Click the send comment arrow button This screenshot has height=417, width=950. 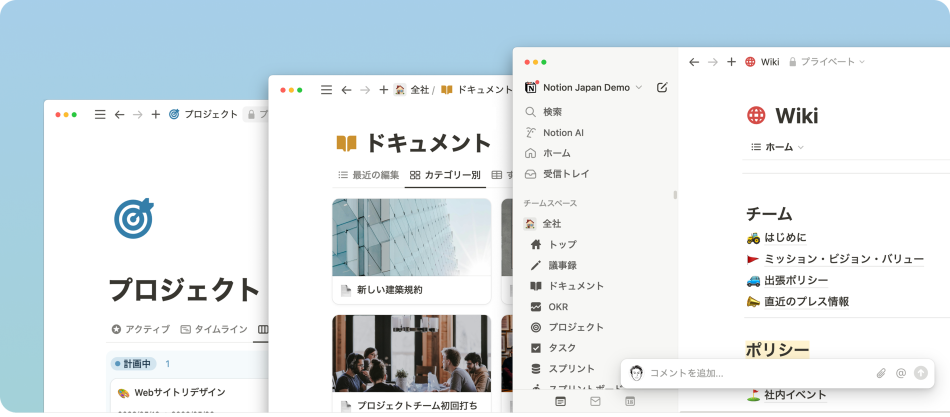click(x=921, y=373)
